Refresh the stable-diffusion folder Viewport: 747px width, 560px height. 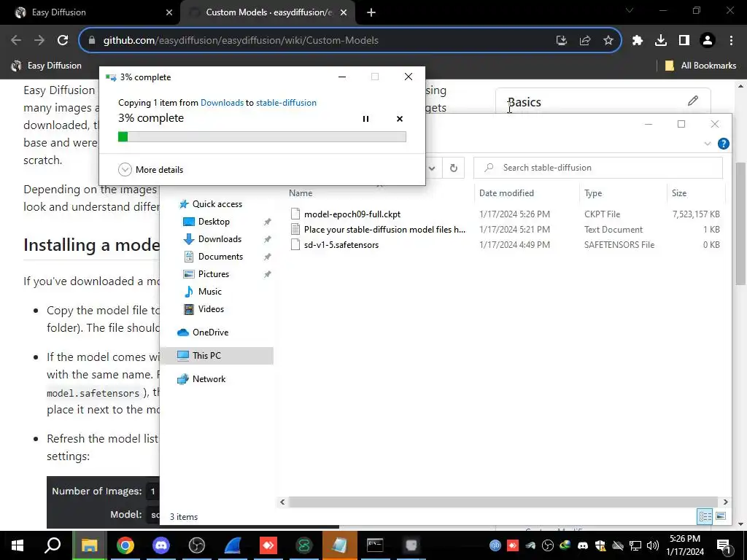(454, 168)
